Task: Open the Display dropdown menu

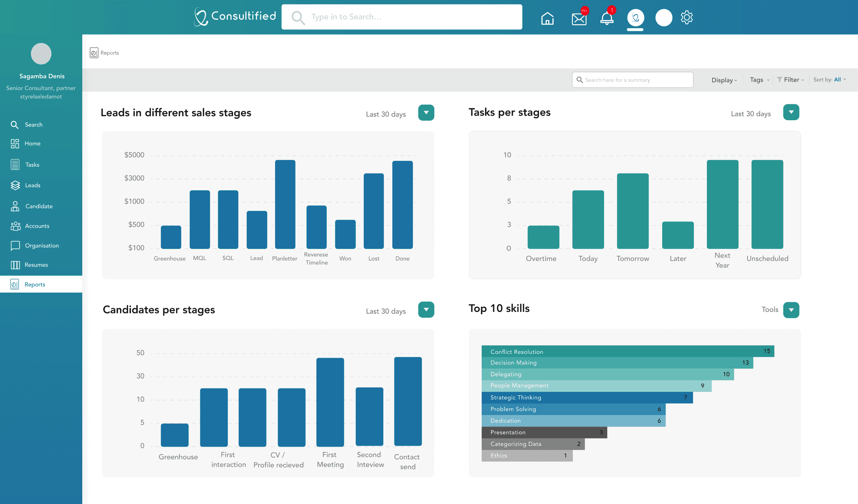Action: tap(724, 80)
